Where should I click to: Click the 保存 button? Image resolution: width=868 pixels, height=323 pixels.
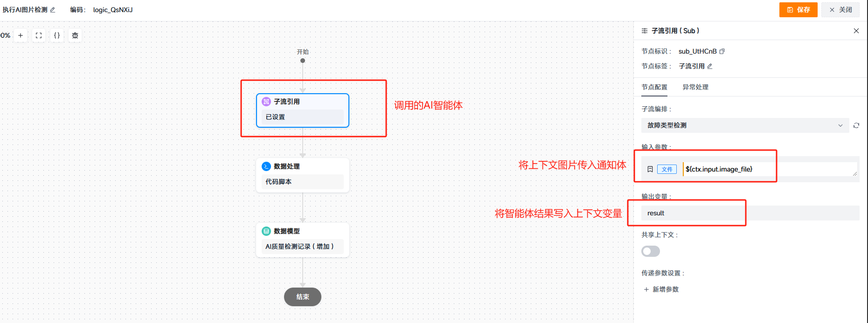click(799, 10)
